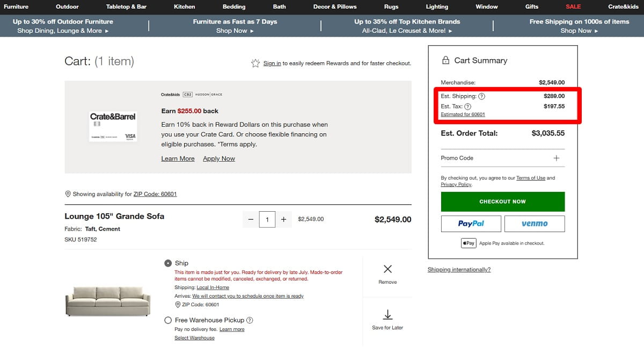The image size is (644, 360).
Task: Decrease sofa quantity with minus button
Action: point(251,219)
